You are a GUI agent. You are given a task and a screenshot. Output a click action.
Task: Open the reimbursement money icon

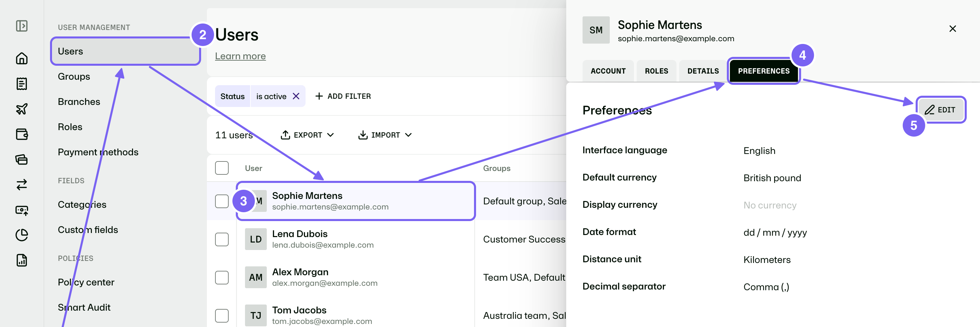point(22,210)
